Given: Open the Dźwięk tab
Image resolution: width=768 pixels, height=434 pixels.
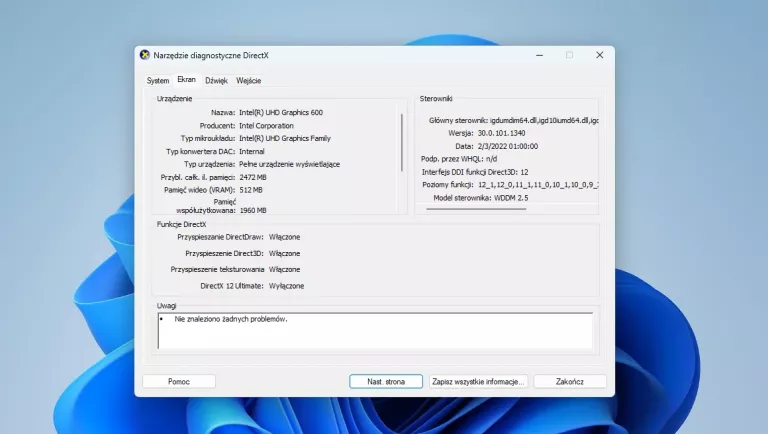Looking at the screenshot, I should [x=216, y=81].
